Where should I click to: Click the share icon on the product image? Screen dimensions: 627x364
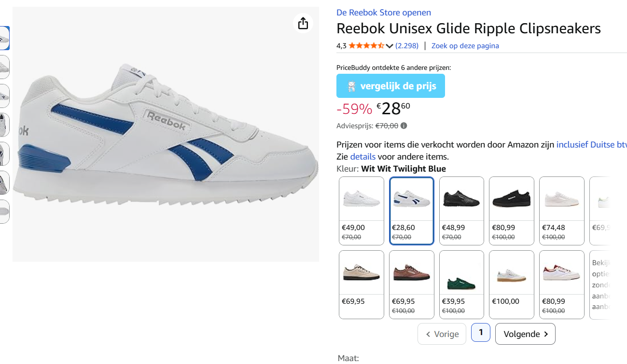click(x=303, y=23)
